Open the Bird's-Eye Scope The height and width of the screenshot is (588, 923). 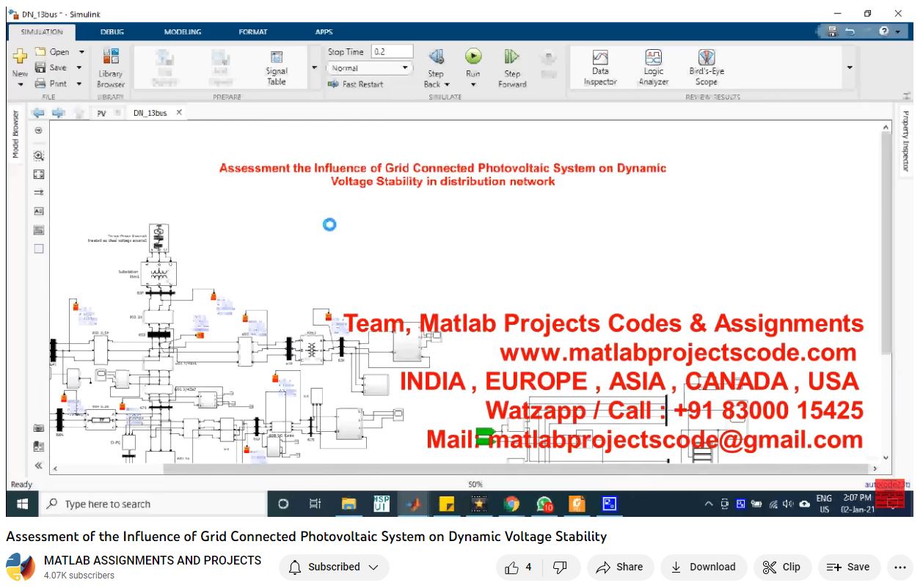click(x=706, y=67)
